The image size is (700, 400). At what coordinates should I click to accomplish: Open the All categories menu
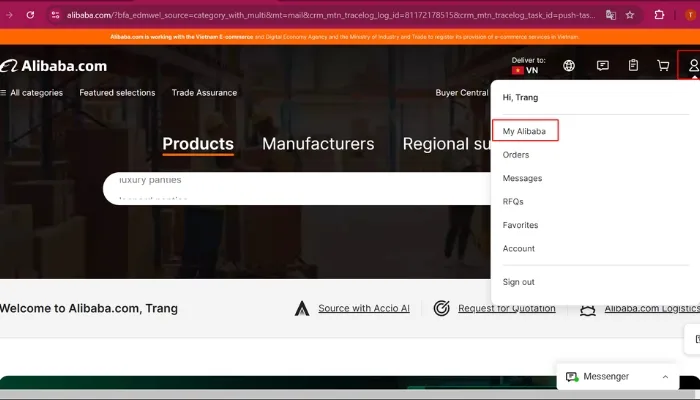[32, 93]
